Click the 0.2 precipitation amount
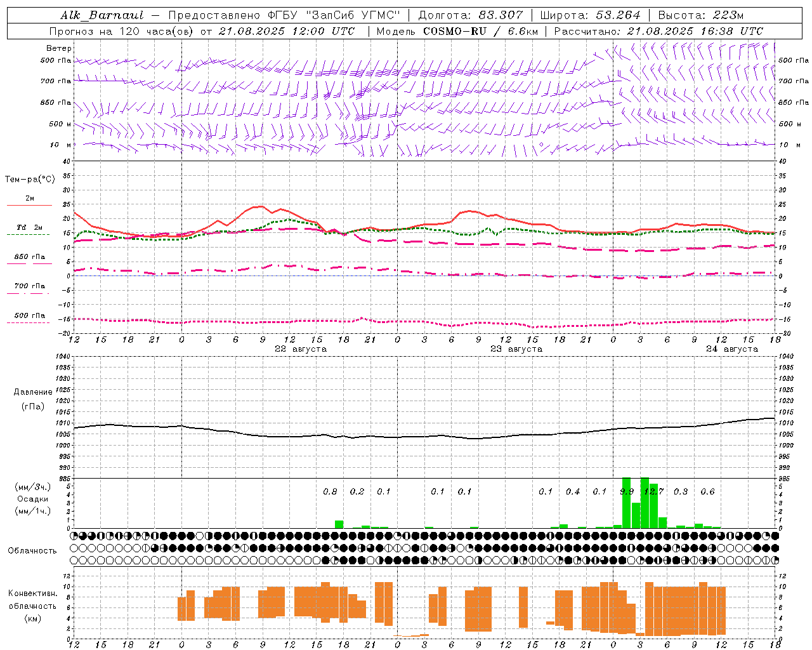812x650 pixels. 357,492
